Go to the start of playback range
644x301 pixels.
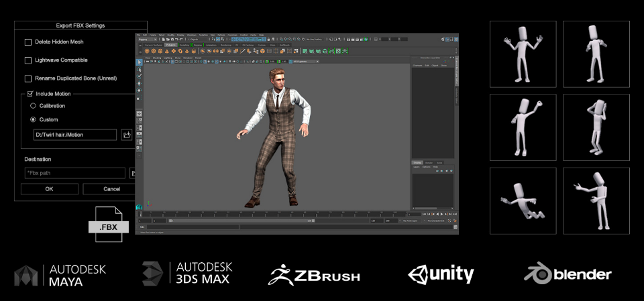tap(424, 214)
